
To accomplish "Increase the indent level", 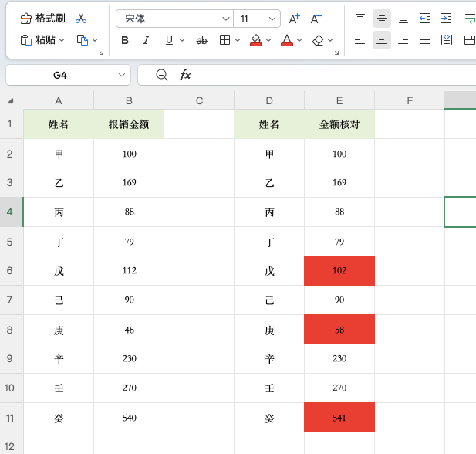I will tap(446, 19).
